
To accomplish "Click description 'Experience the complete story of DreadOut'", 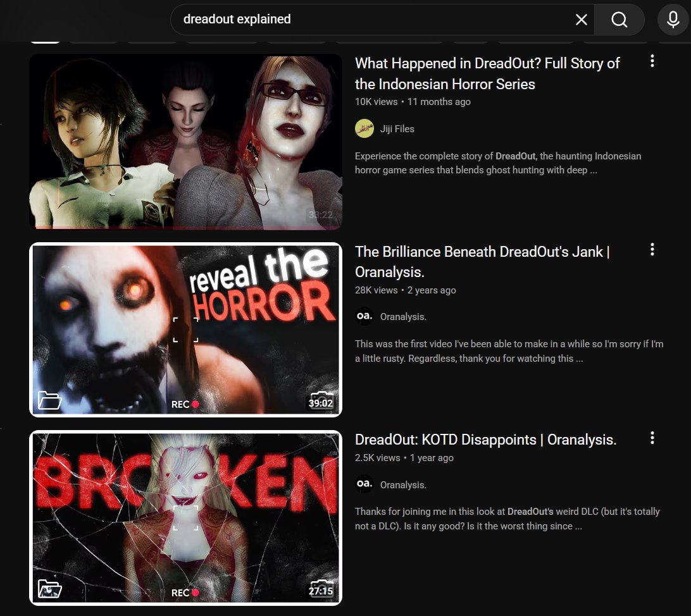I will point(498,163).
